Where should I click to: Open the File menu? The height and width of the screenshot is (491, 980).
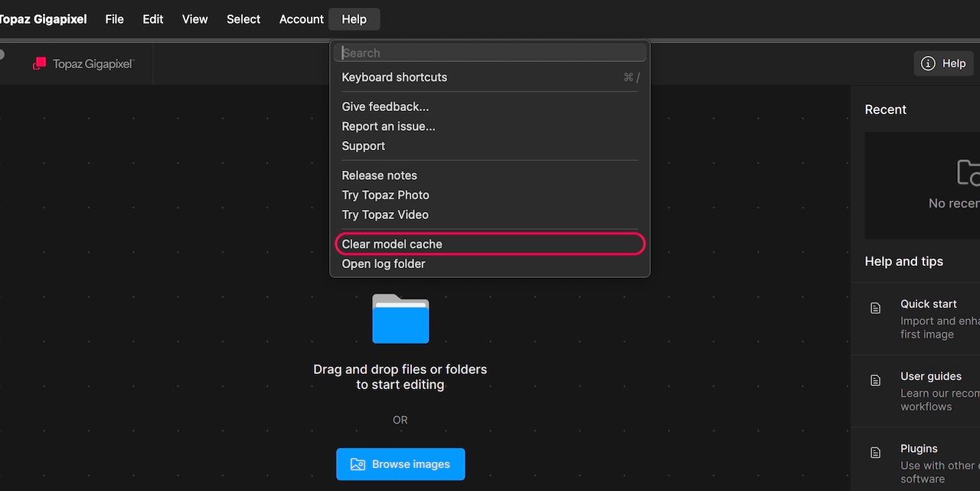tap(114, 19)
